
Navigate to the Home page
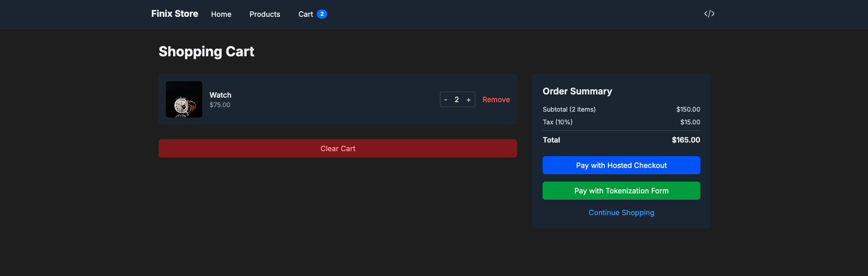(221, 14)
